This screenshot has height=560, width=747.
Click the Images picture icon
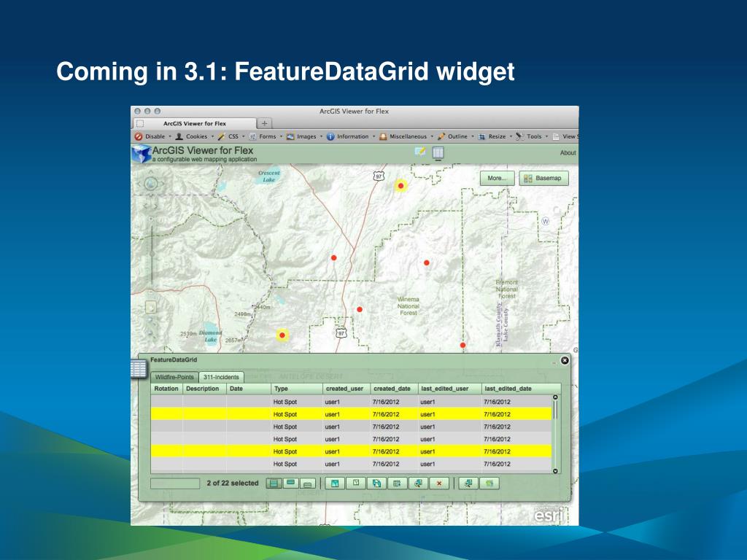[x=290, y=136]
